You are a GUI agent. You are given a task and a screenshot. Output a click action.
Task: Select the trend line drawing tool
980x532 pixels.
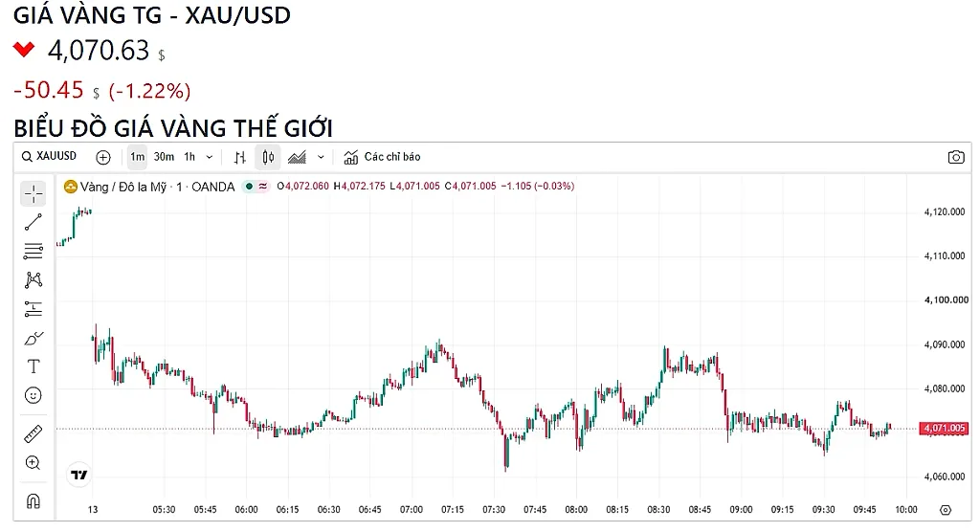(33, 222)
